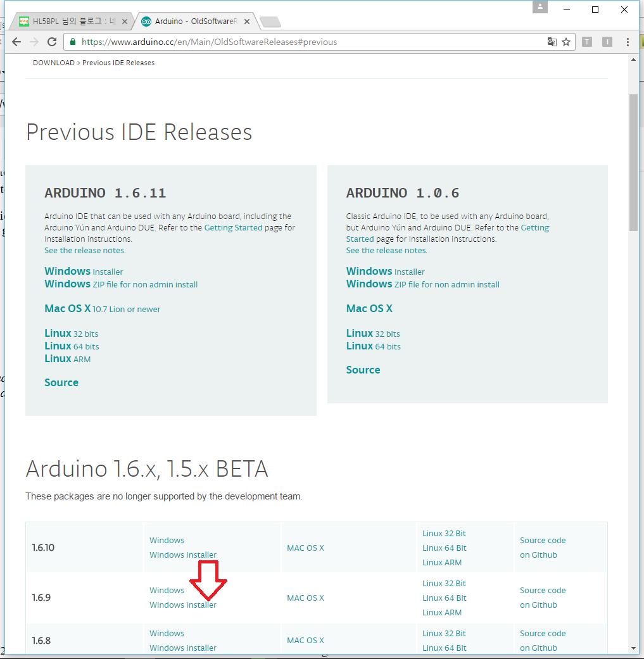Click Windows Installer in the 1.6.10 row

coord(183,555)
